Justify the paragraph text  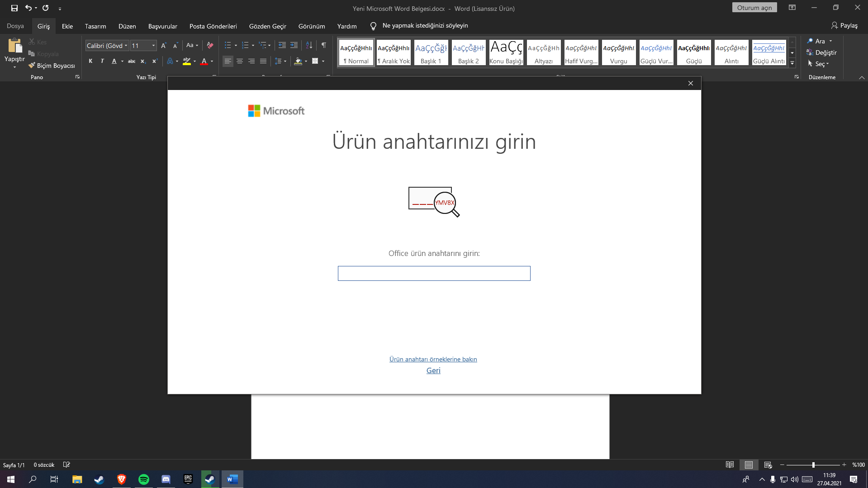(x=263, y=61)
